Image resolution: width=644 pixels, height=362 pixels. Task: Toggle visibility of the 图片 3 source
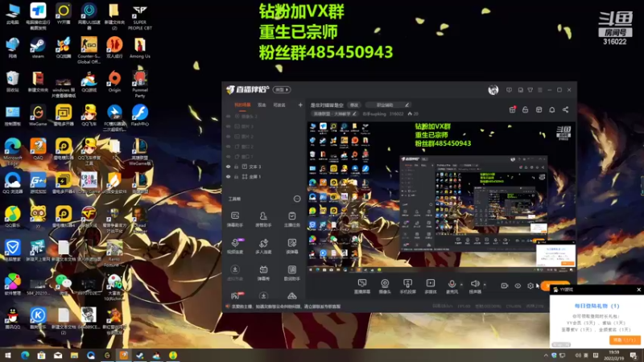pos(229,126)
